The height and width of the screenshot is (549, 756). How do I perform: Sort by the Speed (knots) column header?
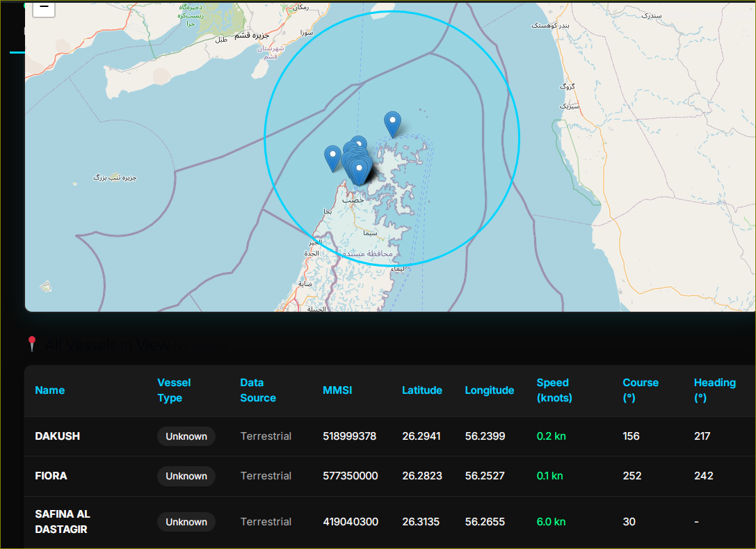tap(553, 390)
